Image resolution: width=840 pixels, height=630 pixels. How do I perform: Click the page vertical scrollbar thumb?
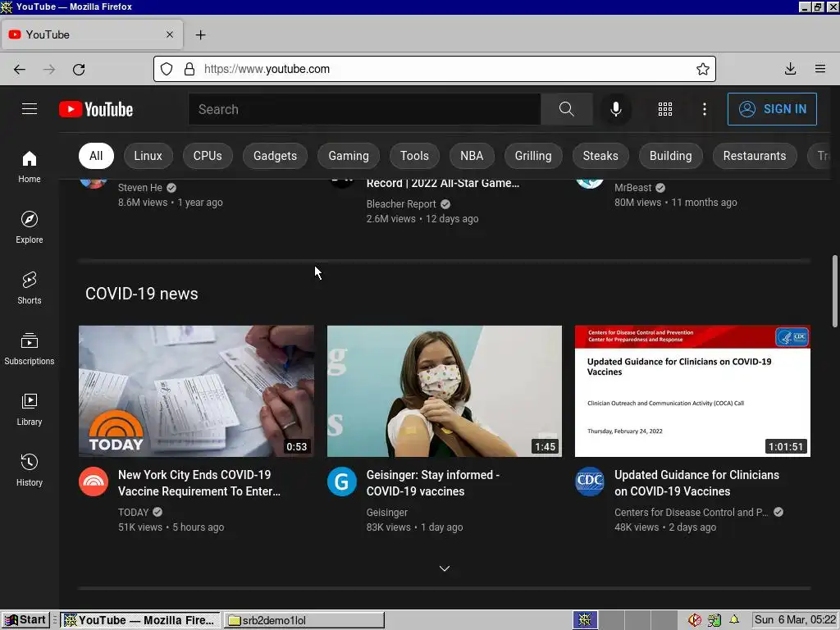pos(834,291)
